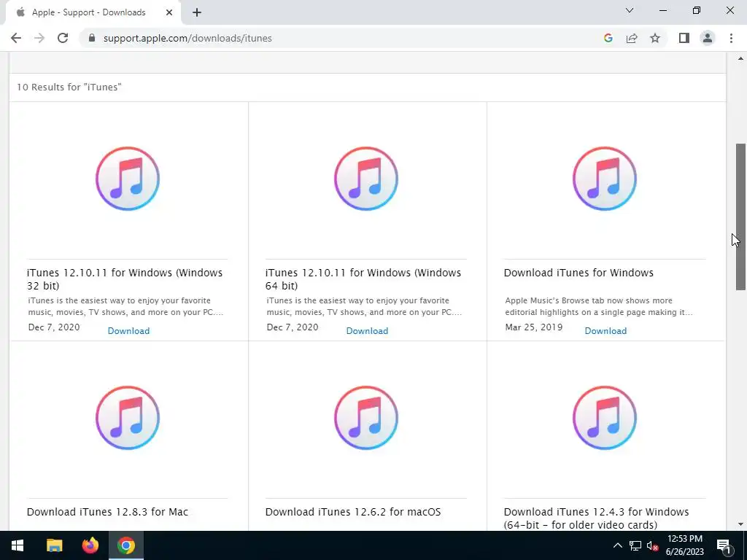Click Download link dated Mar 25, 2019
Viewport: 747px width, 560px height.
point(605,331)
